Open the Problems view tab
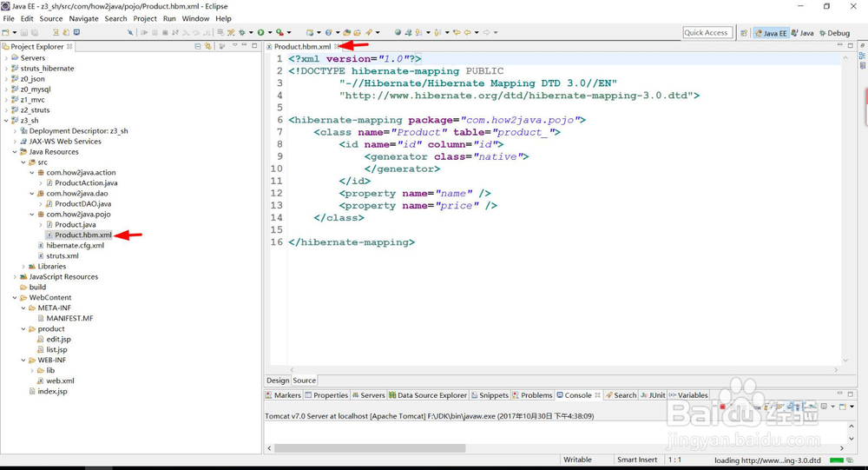The height and width of the screenshot is (470, 868). [x=532, y=395]
